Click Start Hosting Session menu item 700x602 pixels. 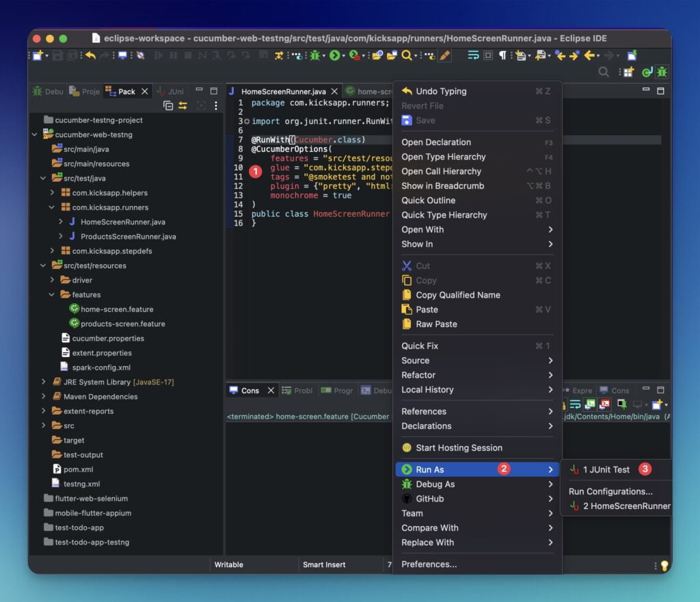point(476,448)
